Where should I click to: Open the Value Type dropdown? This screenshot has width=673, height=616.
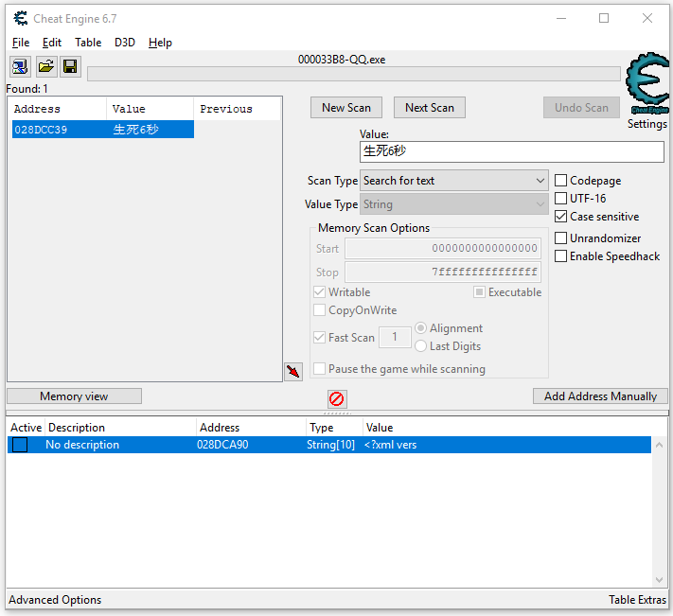coord(454,204)
